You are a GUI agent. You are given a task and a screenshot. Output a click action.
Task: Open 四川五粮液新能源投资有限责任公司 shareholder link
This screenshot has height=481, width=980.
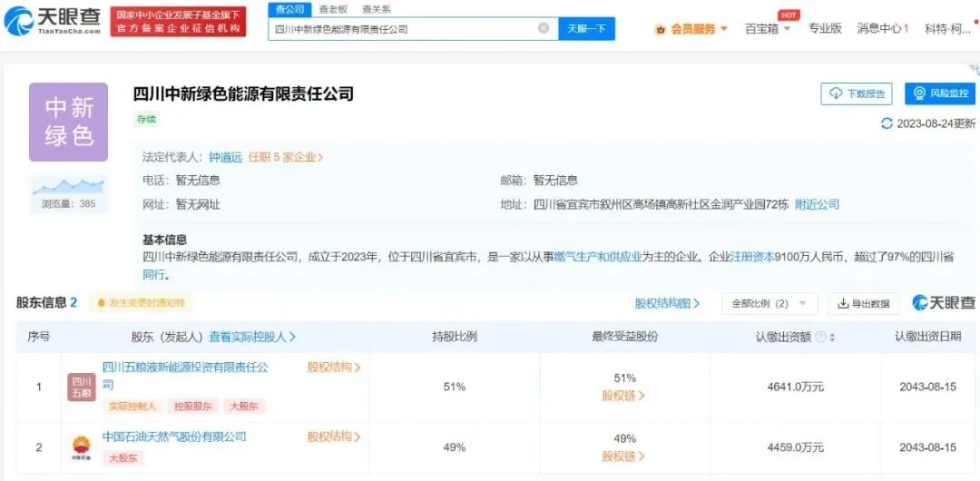point(185,376)
